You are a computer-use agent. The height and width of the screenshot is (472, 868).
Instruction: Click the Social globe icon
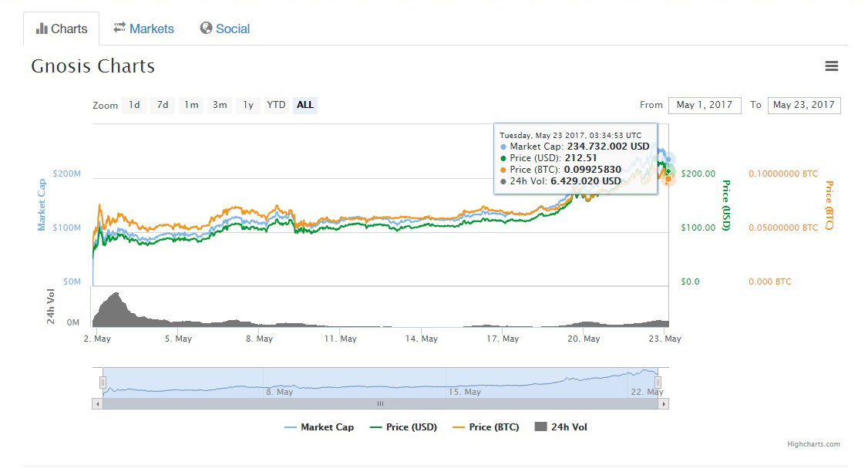click(206, 28)
